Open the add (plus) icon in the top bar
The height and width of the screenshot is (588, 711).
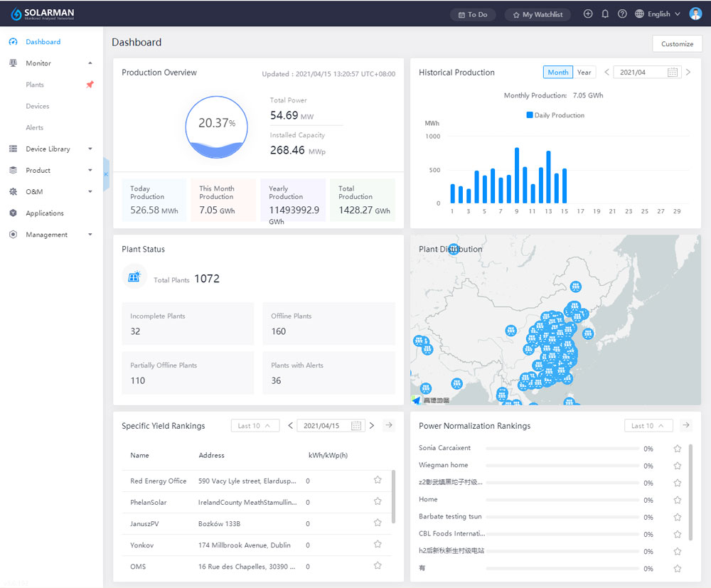[588, 13]
